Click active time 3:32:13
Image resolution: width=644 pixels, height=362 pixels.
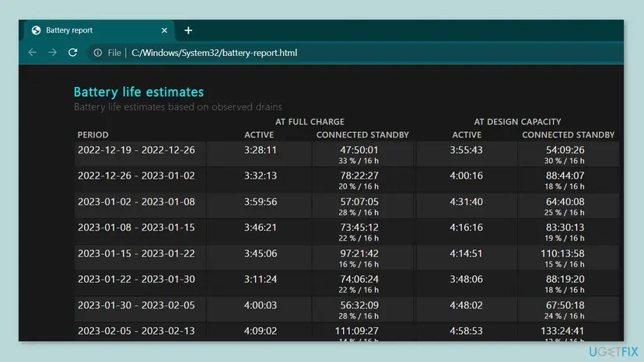click(261, 176)
